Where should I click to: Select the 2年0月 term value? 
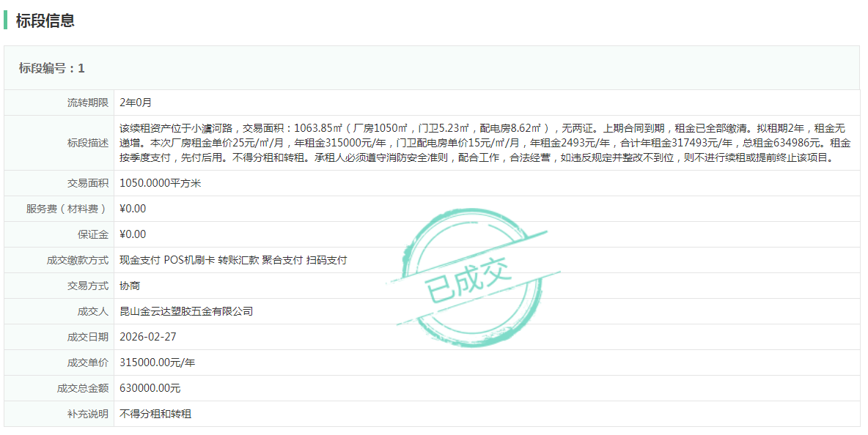click(136, 103)
